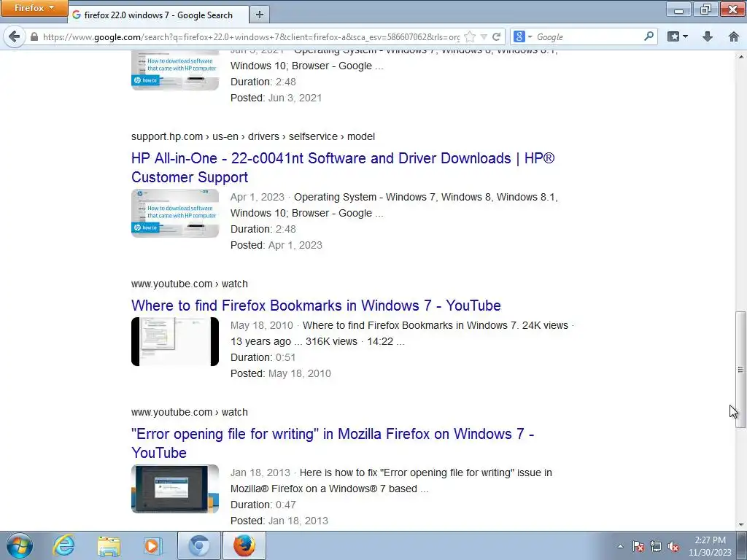Click the Google search box
The width and height of the screenshot is (747, 560).
589,36
